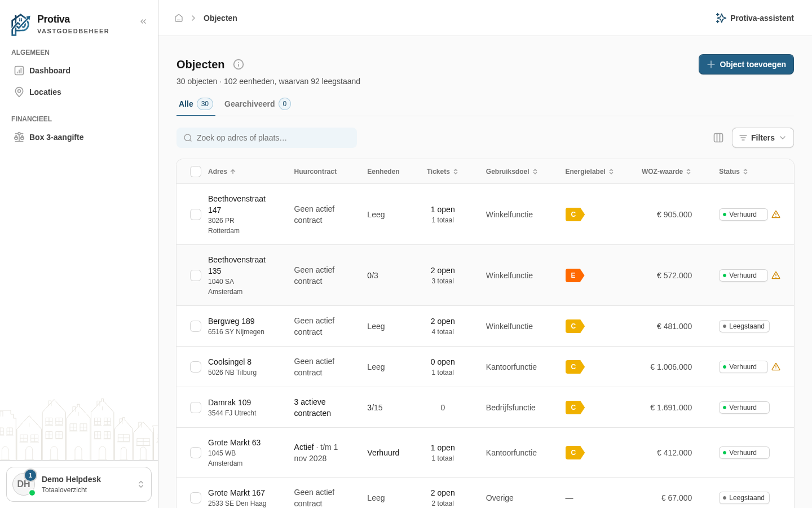The image size is (812, 508).
Task: Open the Beethovenstraat 147 address link
Action: pos(237,204)
